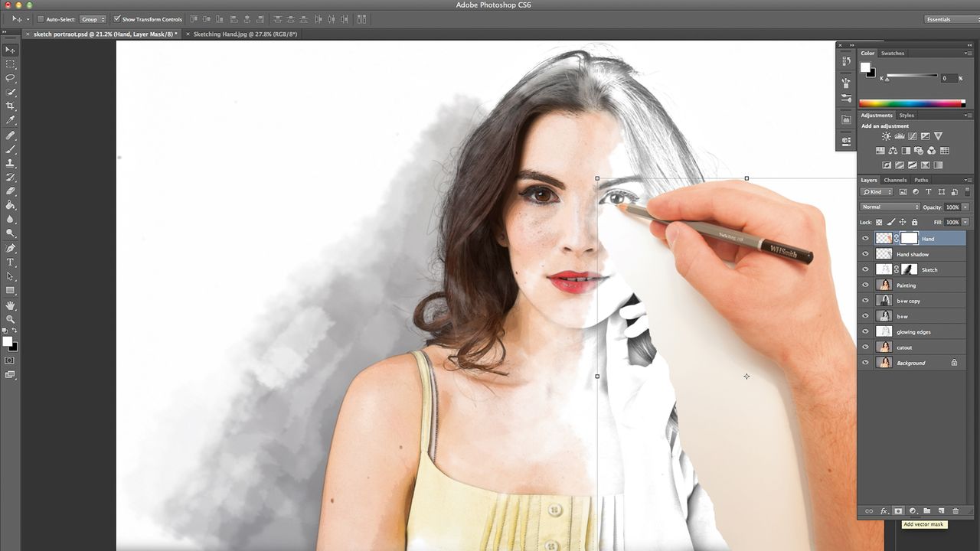Image resolution: width=980 pixels, height=551 pixels.
Task: Hide the Background layer
Action: coord(865,363)
